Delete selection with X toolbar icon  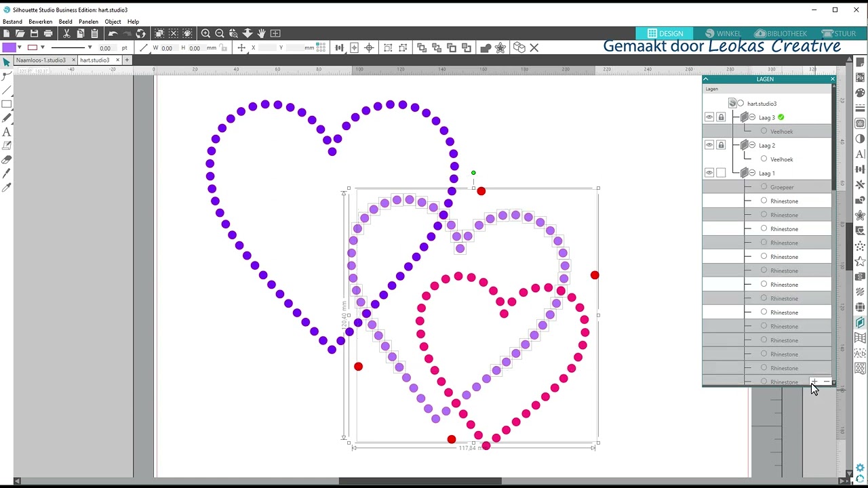(x=534, y=47)
